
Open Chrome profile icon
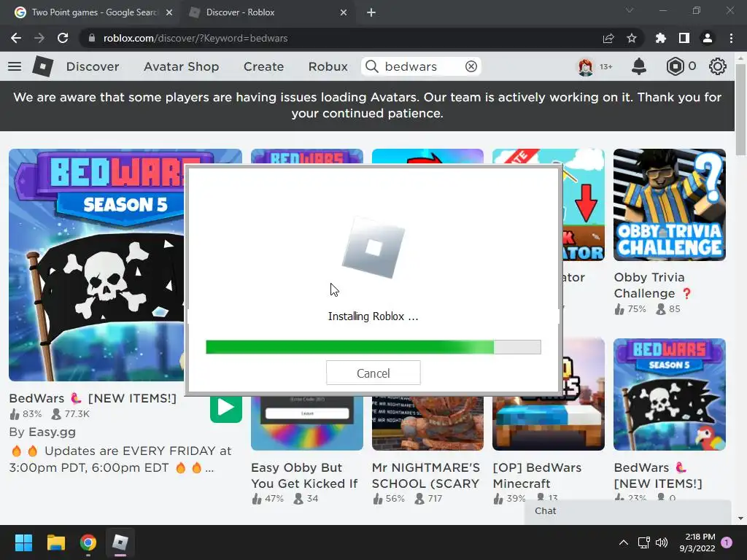pyautogui.click(x=708, y=38)
